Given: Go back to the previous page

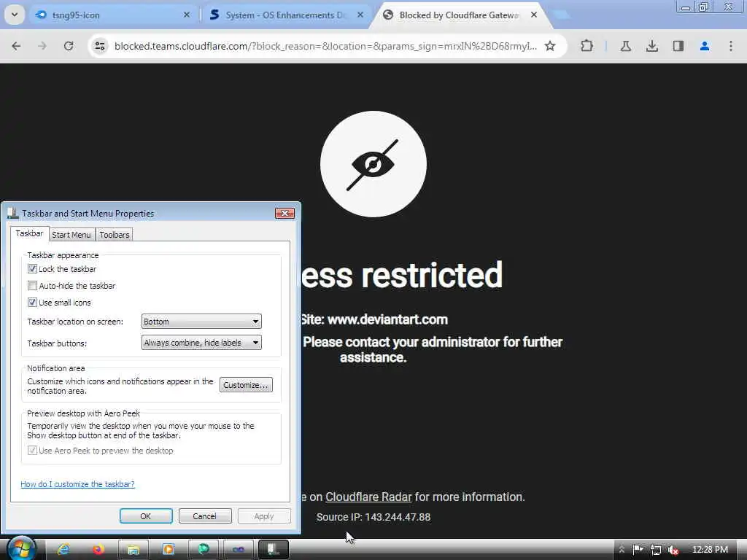Looking at the screenshot, I should (16, 46).
